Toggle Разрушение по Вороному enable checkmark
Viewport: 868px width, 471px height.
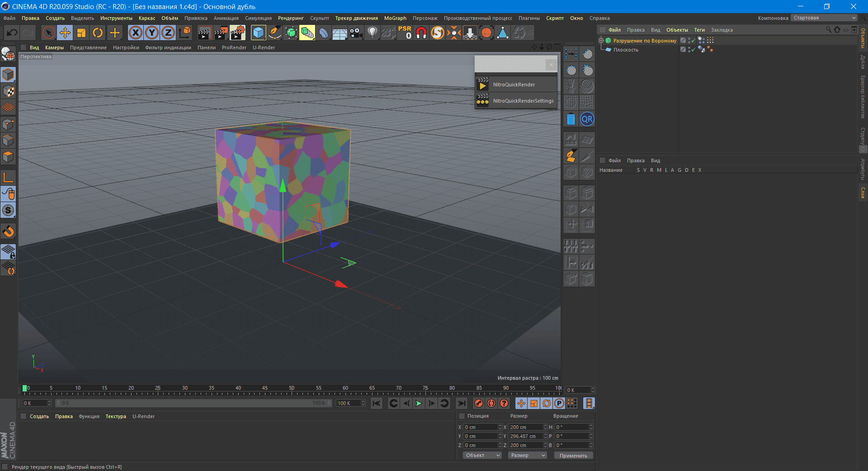(693, 41)
